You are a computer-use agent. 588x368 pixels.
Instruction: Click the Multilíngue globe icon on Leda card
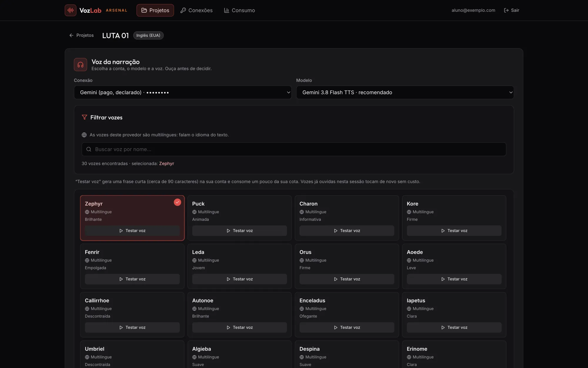(x=194, y=260)
